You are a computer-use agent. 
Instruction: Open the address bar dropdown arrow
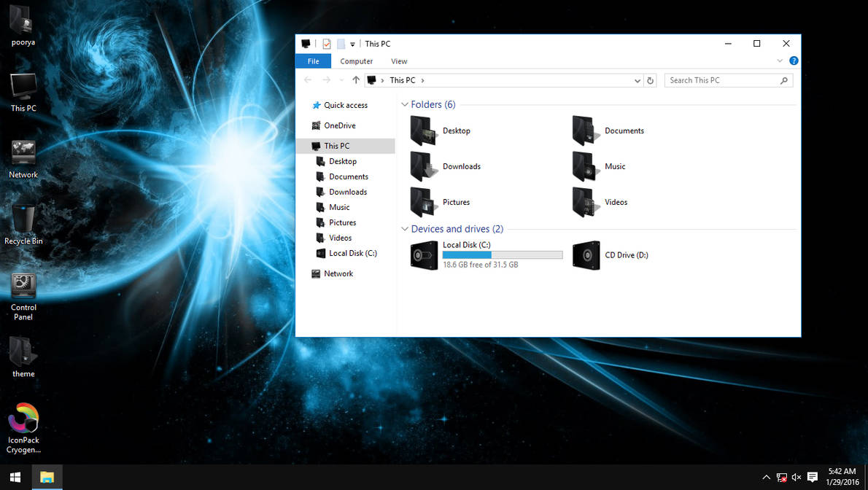tap(637, 80)
